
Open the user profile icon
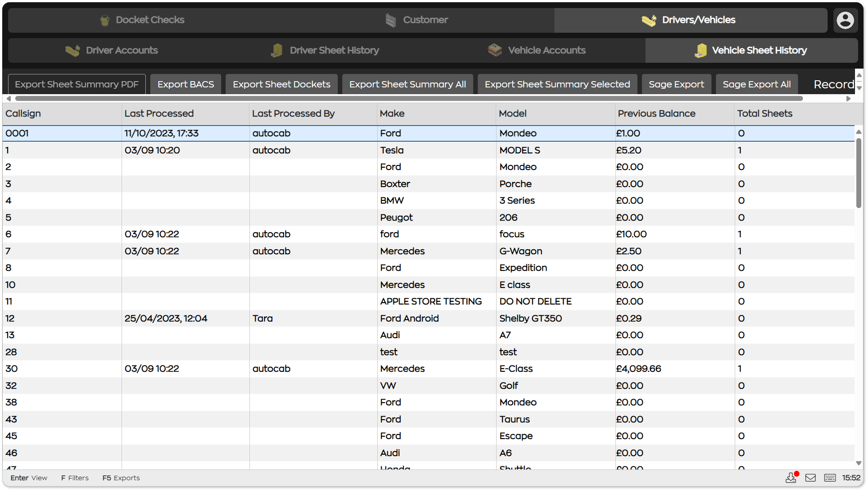845,20
